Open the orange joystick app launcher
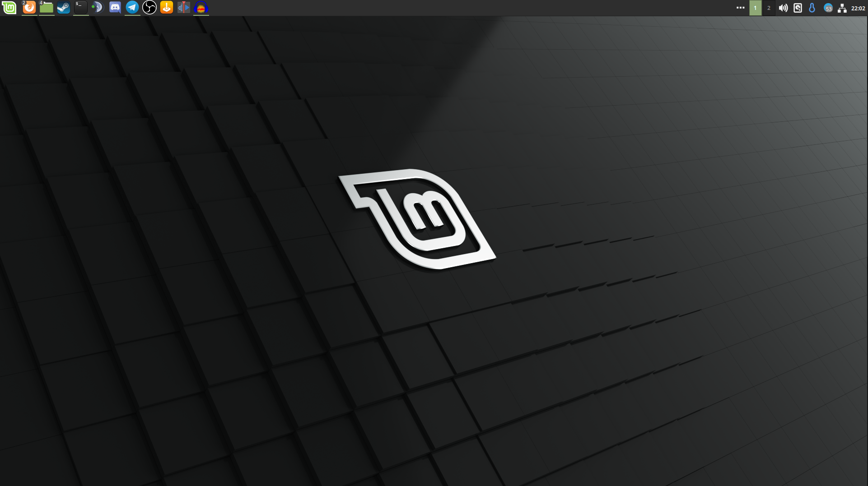The image size is (868, 486). tap(167, 8)
